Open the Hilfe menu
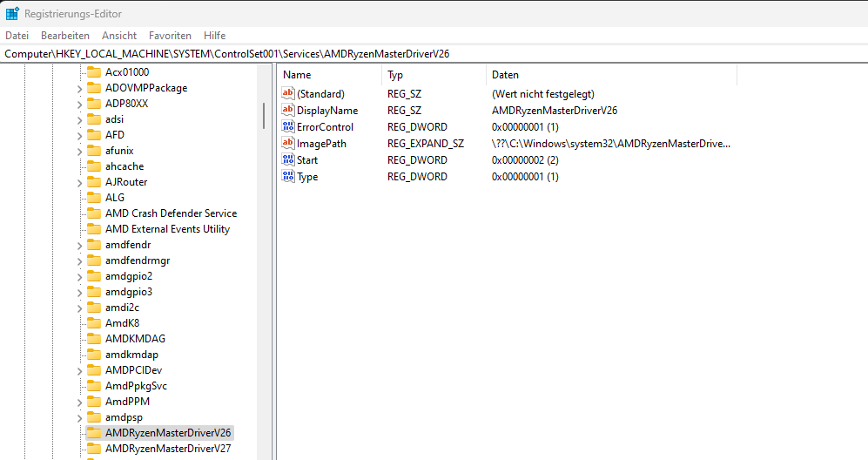Viewport: 868px width, 460px height. [214, 36]
